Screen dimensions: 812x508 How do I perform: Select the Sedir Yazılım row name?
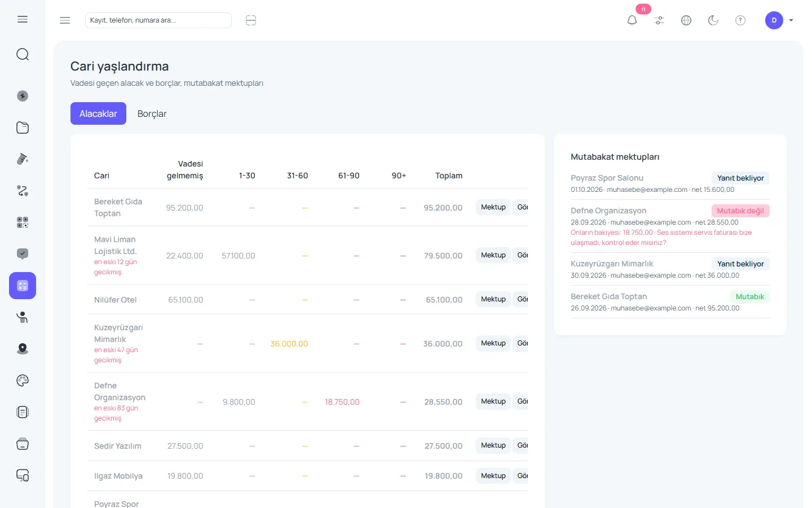tap(118, 446)
